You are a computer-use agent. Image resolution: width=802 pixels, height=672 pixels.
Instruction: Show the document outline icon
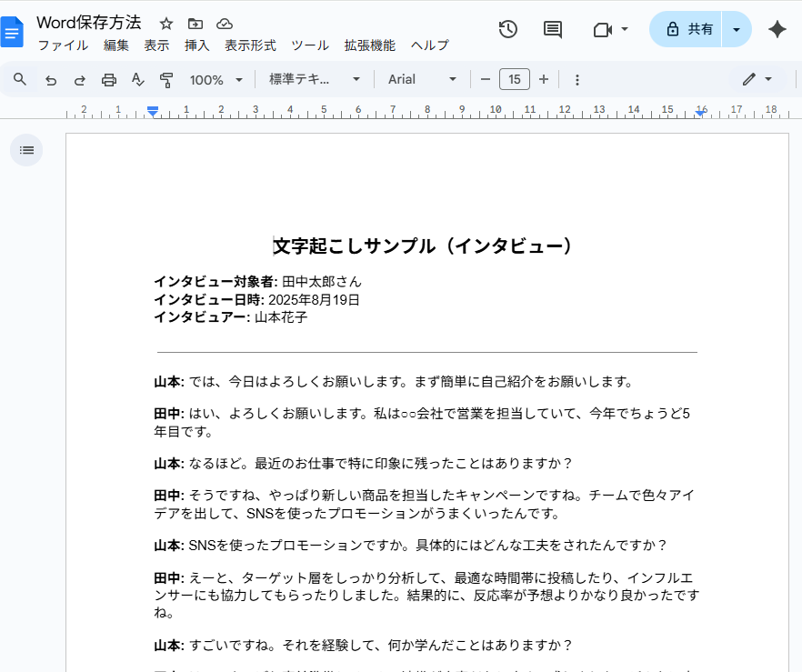pyautogui.click(x=26, y=150)
